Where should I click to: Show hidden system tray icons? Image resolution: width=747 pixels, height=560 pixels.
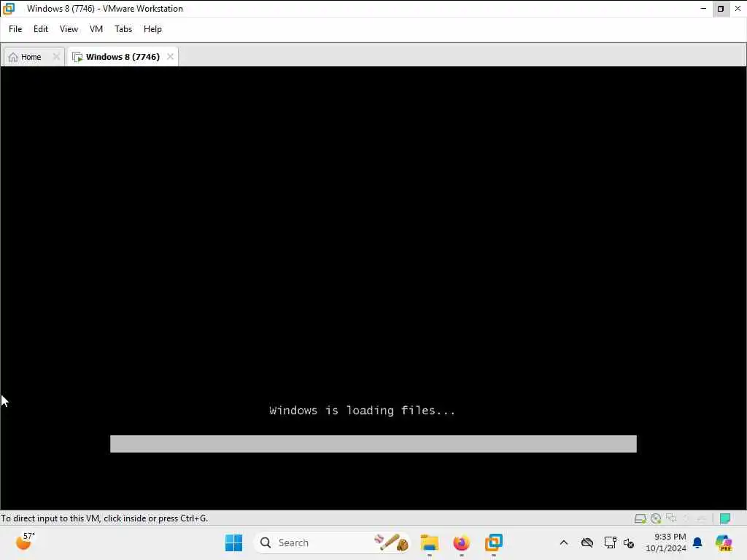(564, 542)
